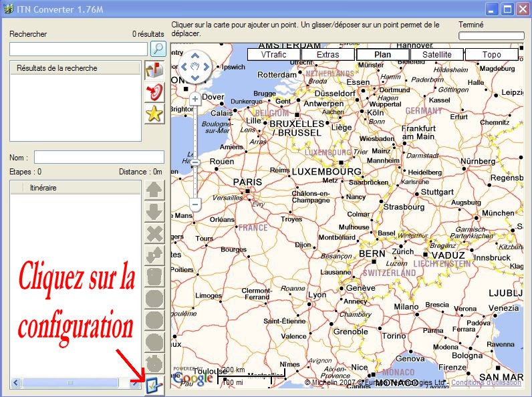This screenshot has width=532, height=397.
Task: Pan the map up with the top arrow
Action: point(194,55)
